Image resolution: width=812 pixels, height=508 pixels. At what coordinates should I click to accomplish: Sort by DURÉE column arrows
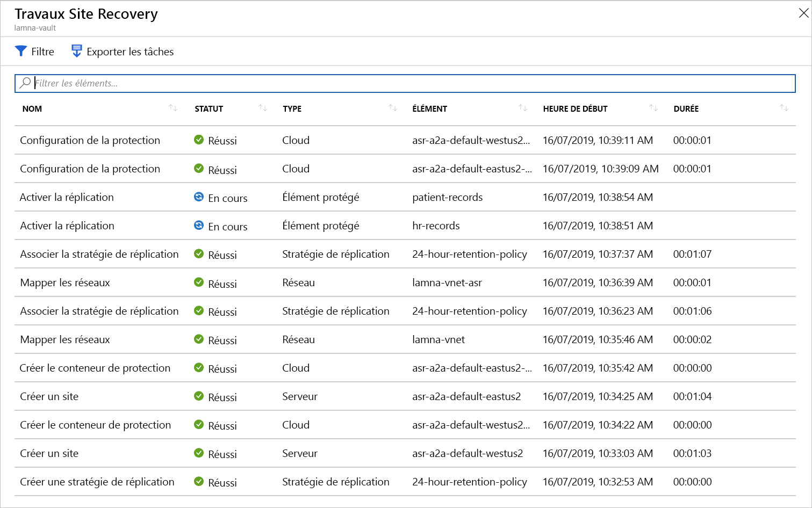click(784, 108)
